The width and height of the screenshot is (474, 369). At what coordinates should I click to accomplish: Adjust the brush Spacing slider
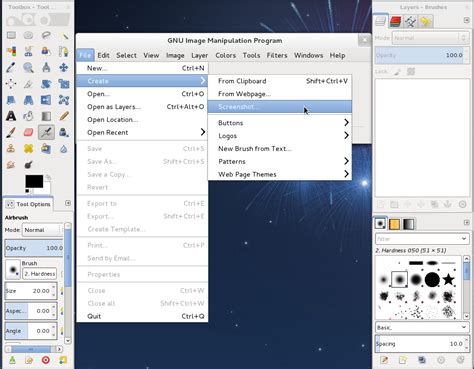pyautogui.click(x=422, y=344)
